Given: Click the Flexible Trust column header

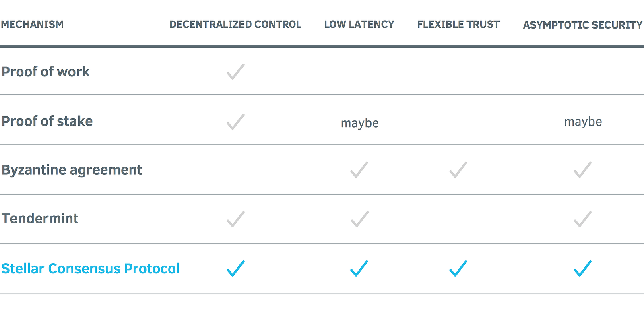Looking at the screenshot, I should point(458,25).
